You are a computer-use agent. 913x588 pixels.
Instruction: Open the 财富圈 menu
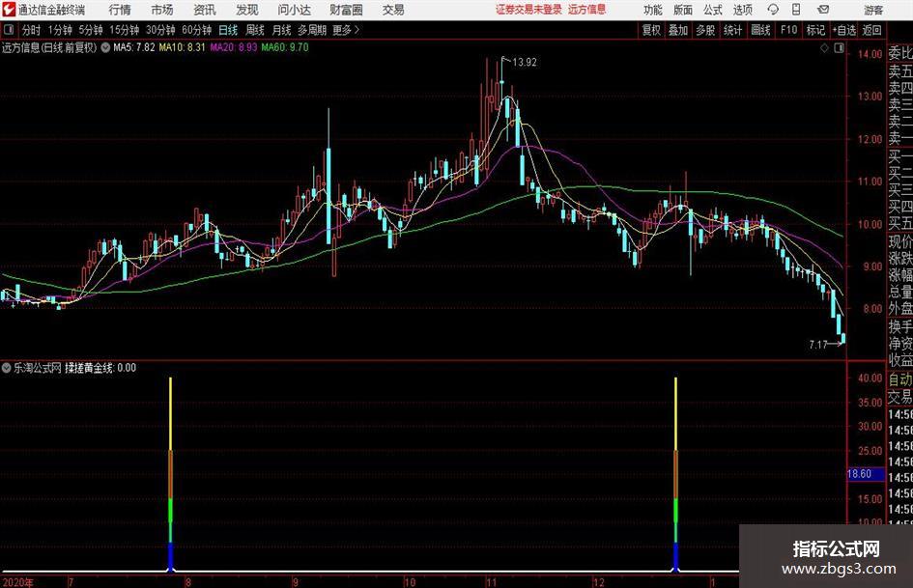346,10
